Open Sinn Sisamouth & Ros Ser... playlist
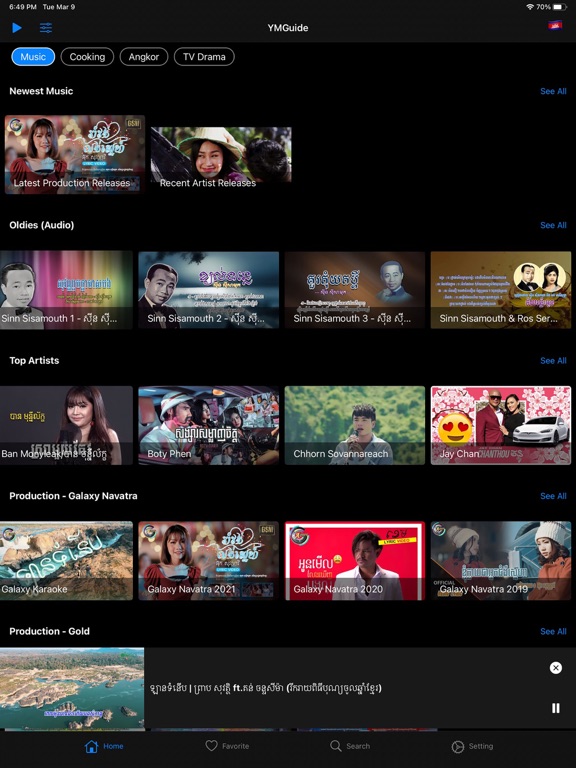The height and width of the screenshot is (768, 576). pos(501,289)
